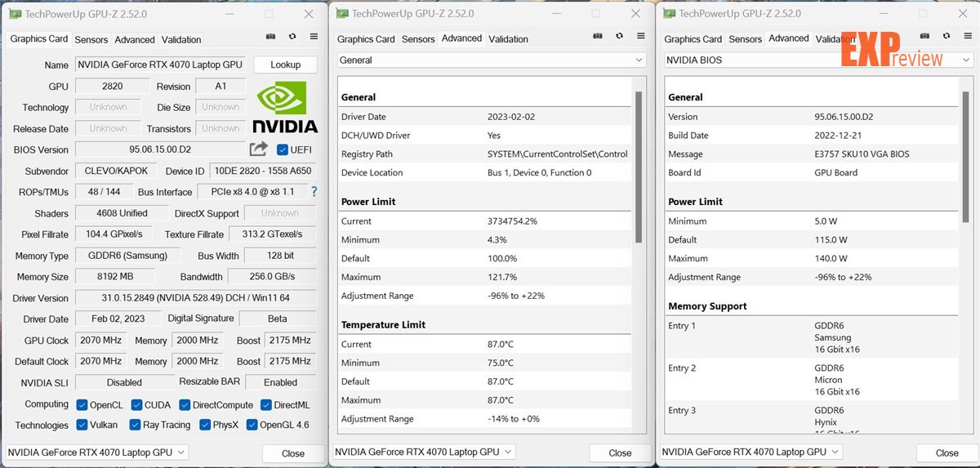Click the refresh icon in the middle window
The image size is (980, 468).
[x=620, y=37]
